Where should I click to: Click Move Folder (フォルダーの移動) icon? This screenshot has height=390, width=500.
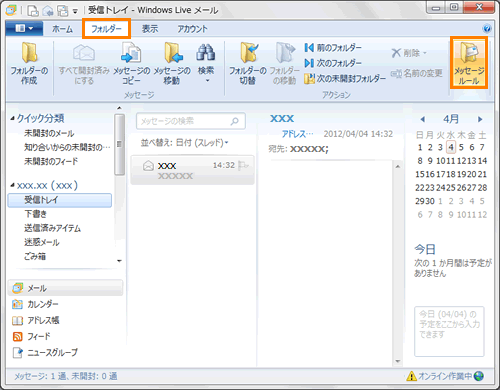284,63
